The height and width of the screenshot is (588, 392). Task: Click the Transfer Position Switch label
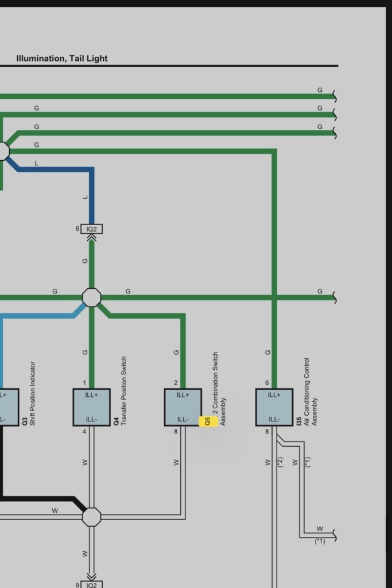click(x=124, y=390)
